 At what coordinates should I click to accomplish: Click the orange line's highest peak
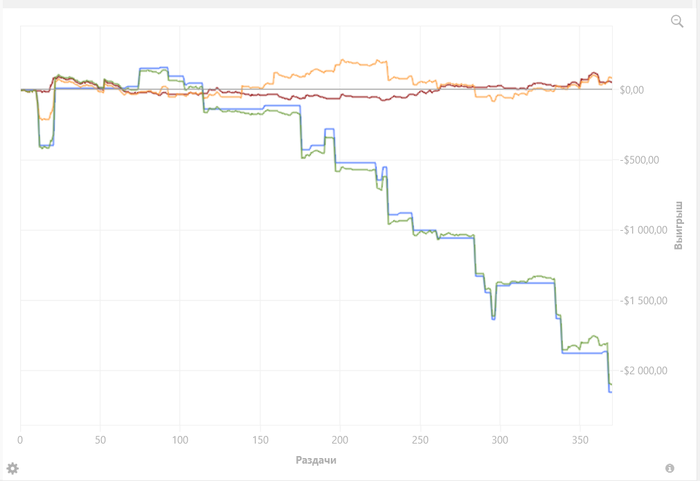[372, 60]
